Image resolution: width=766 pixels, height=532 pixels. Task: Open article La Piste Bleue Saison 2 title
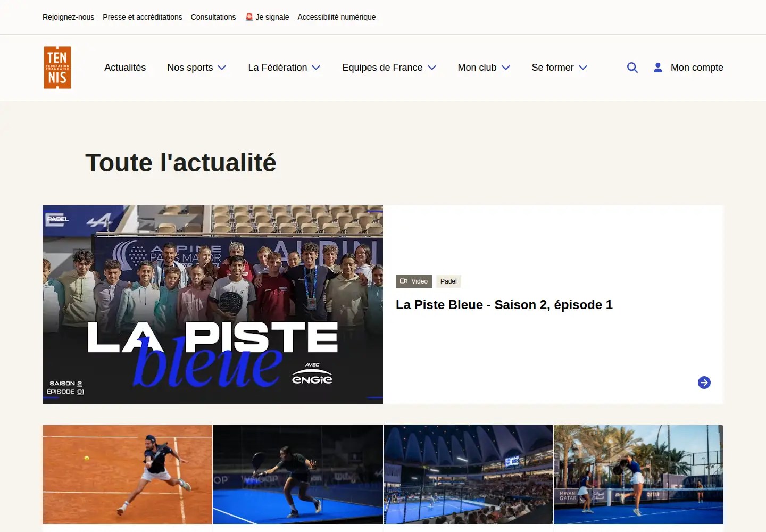tap(504, 305)
